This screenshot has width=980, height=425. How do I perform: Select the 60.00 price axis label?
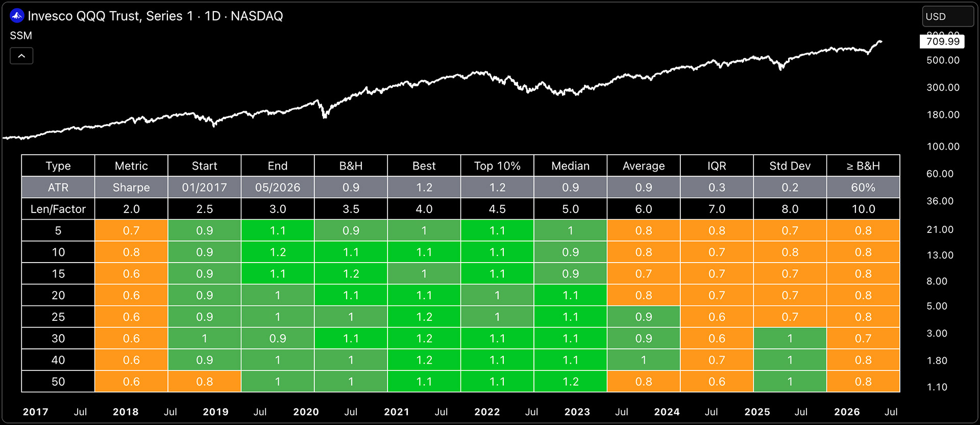tap(940, 174)
